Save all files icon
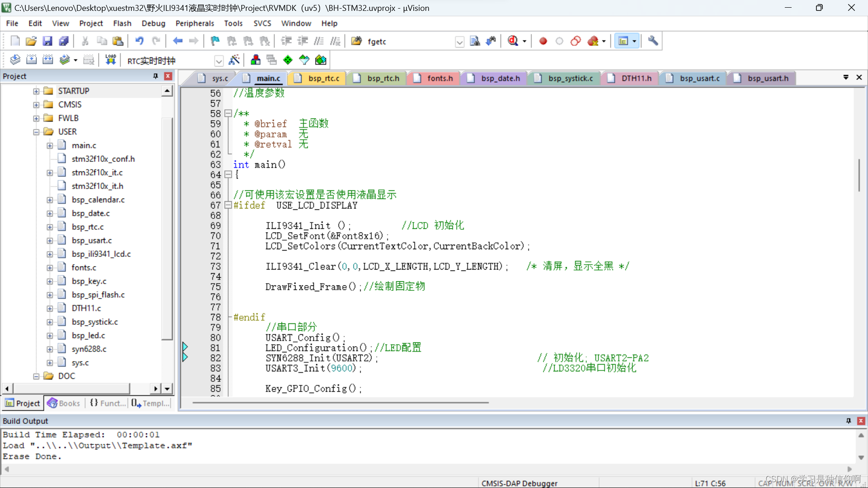 pos(64,41)
